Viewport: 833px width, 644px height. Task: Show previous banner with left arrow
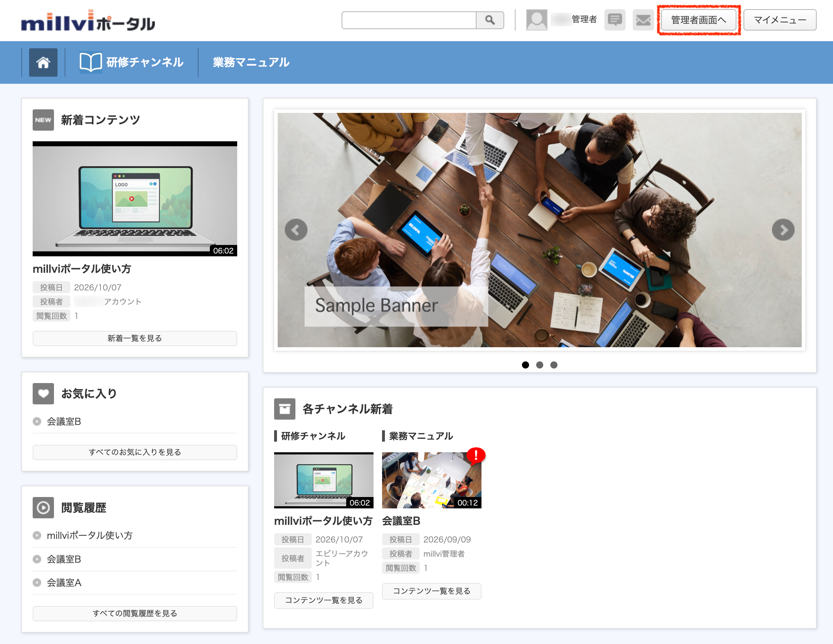tap(296, 230)
